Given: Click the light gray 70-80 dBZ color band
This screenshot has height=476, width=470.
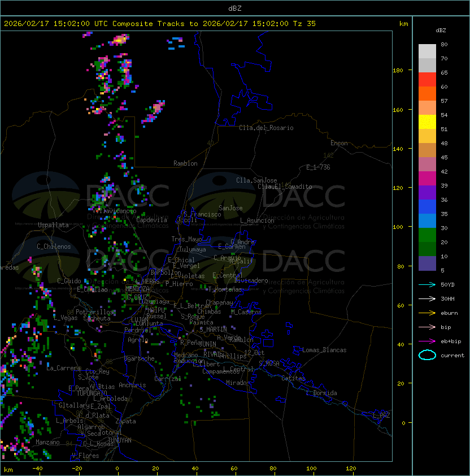Looking at the screenshot, I should point(427,51).
